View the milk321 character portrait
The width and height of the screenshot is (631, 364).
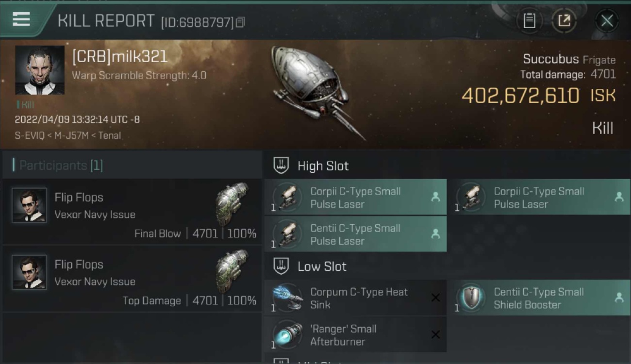[x=40, y=70]
